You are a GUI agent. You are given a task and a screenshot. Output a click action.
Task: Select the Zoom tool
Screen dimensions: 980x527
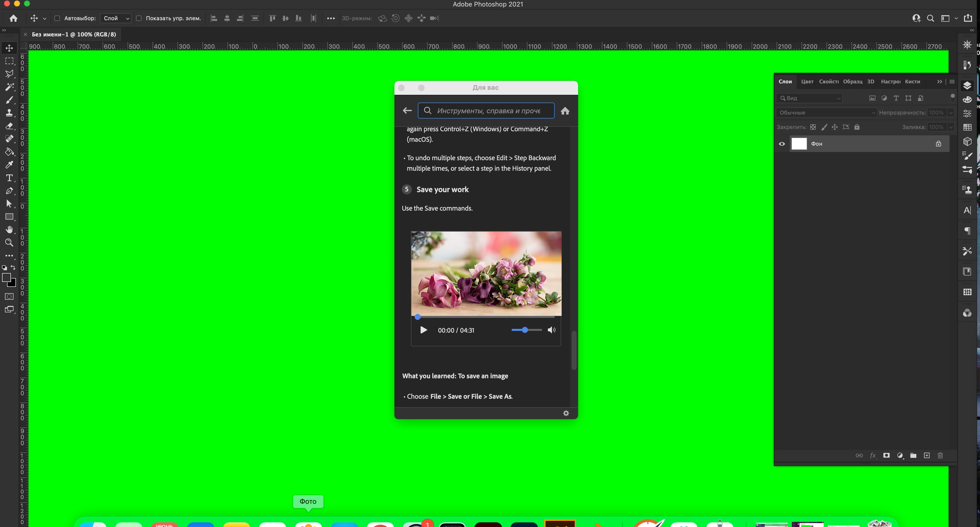coord(9,243)
